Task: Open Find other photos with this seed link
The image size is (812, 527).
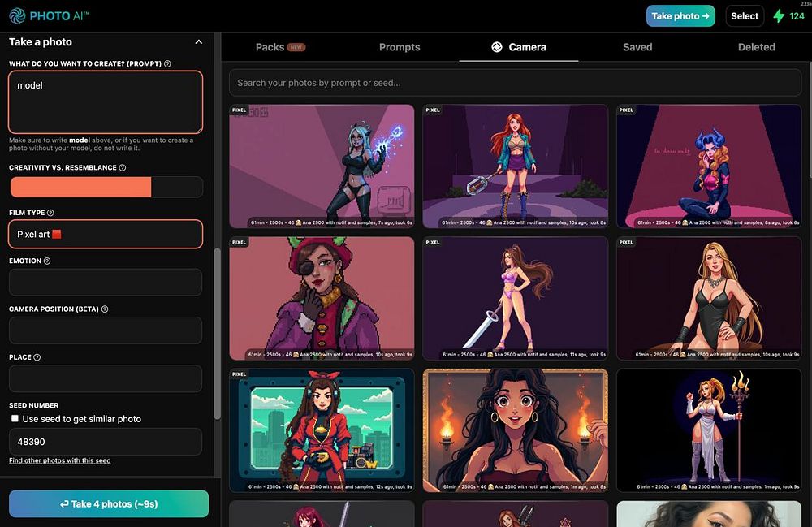Action: (x=59, y=460)
